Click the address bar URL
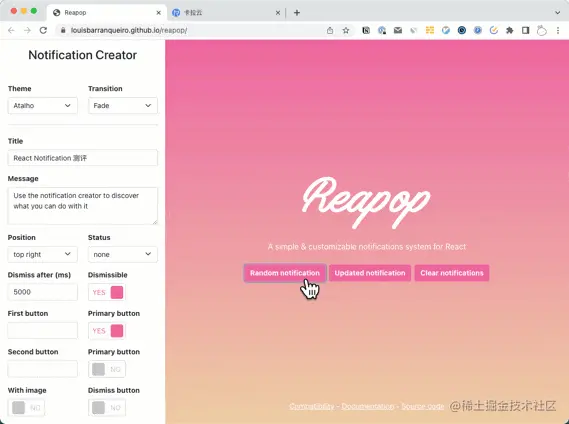 click(129, 30)
